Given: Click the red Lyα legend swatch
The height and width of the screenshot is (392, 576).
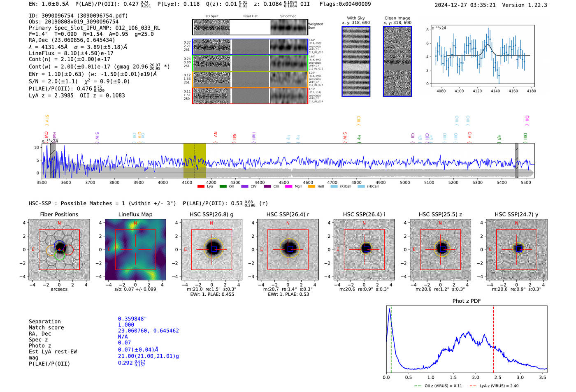Looking at the screenshot, I should (201, 186).
